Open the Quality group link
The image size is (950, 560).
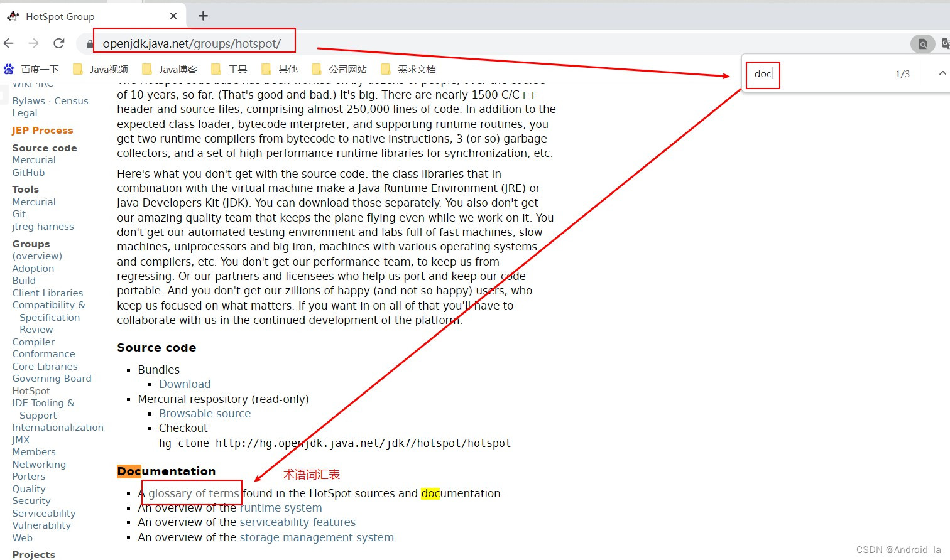(29, 489)
